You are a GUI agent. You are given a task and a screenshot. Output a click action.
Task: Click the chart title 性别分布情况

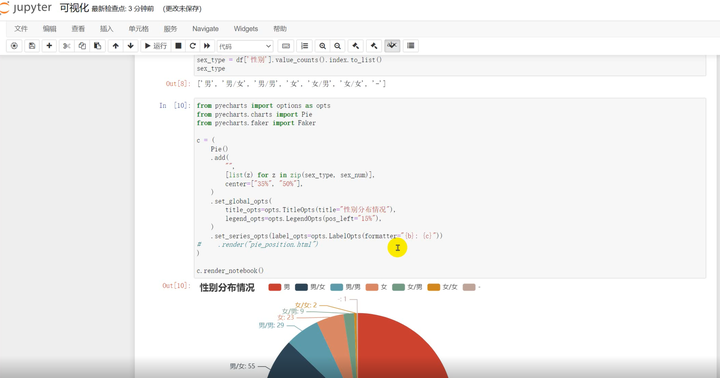227,288
